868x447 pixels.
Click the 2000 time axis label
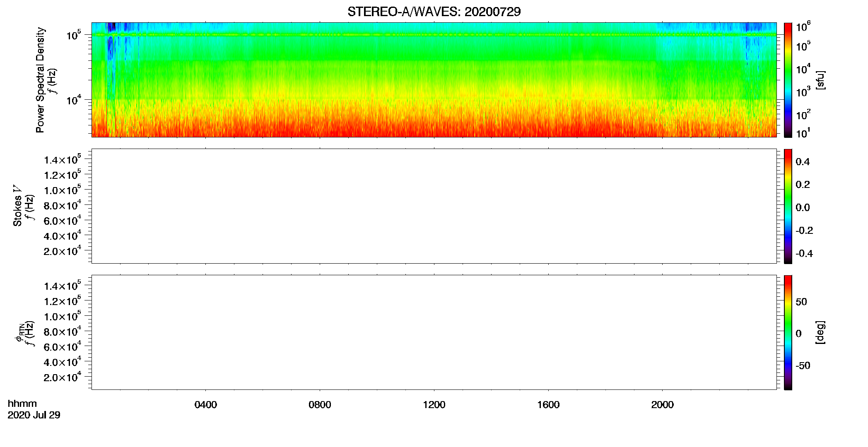pos(663,405)
